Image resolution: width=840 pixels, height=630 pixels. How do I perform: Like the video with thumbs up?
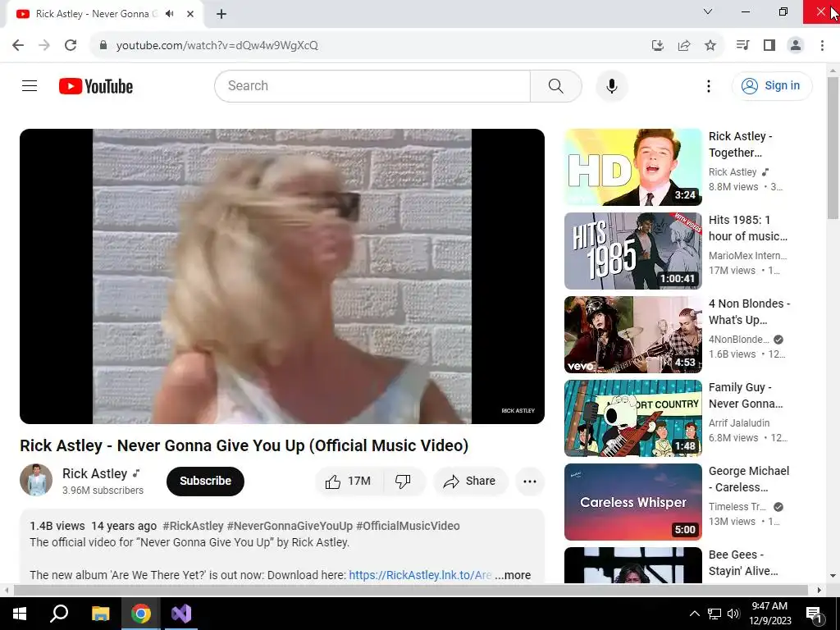(x=349, y=481)
